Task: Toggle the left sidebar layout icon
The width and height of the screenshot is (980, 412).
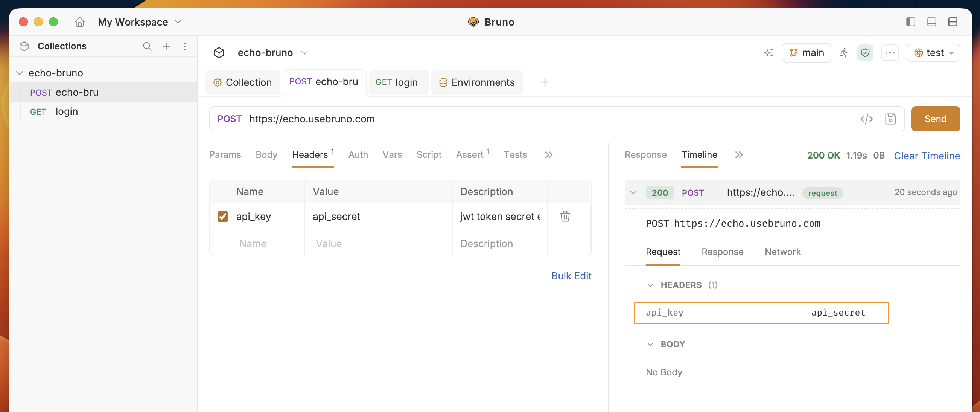Action: point(910,22)
